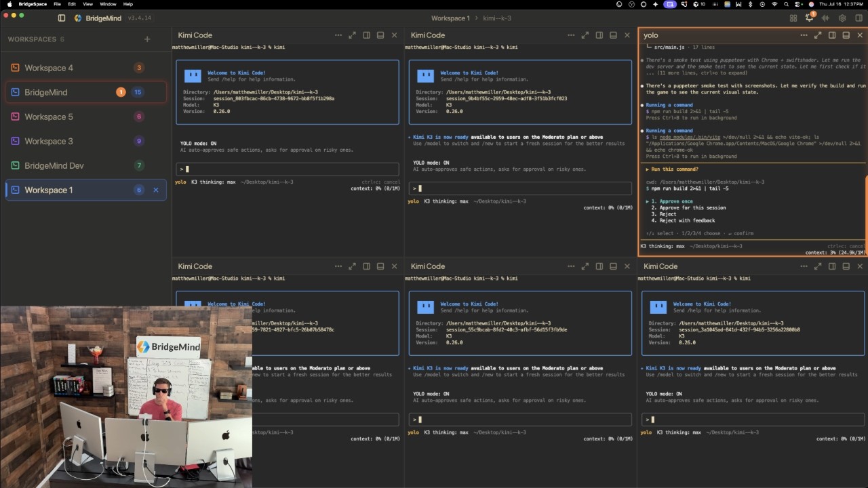Focus prompt input in session 803fbcac pane
This screenshot has height=488, width=868.
288,169
